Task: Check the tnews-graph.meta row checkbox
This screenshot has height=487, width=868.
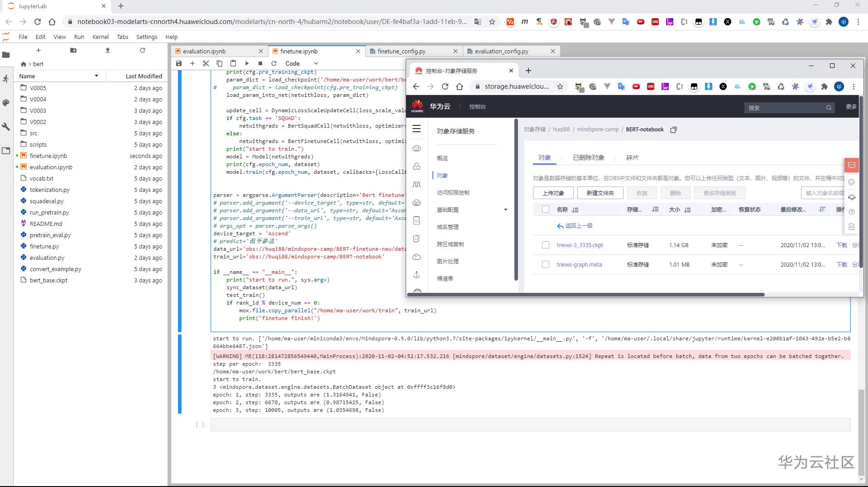Action: (545, 264)
